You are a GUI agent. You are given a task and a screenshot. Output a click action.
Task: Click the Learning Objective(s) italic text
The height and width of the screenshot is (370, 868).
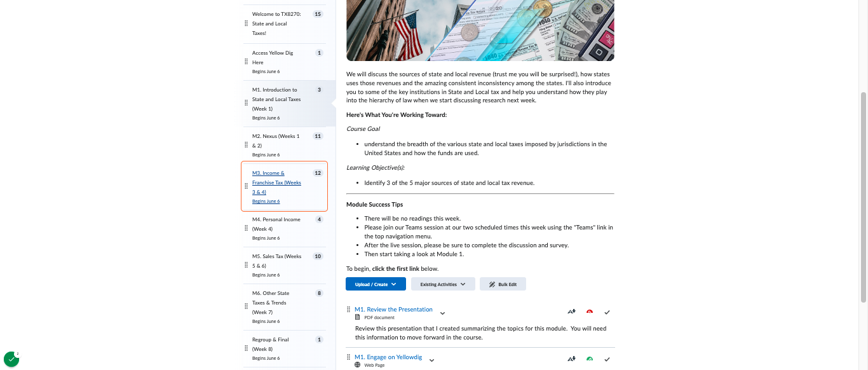pyautogui.click(x=376, y=168)
